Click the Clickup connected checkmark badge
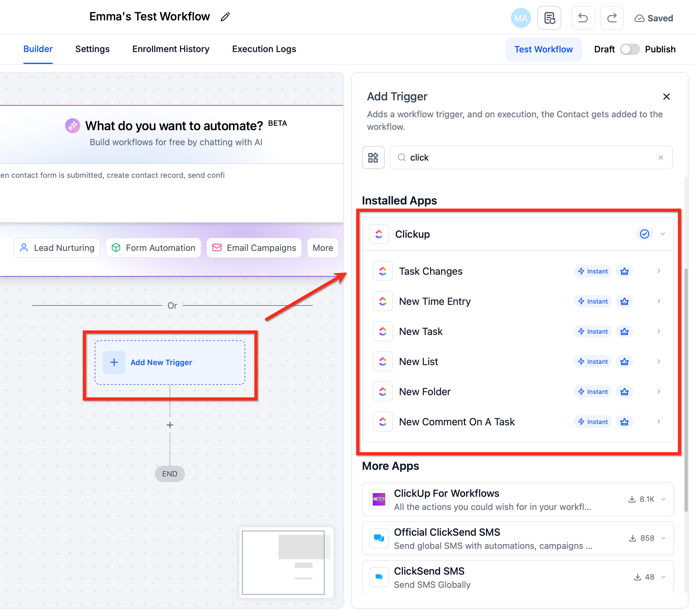 click(644, 234)
